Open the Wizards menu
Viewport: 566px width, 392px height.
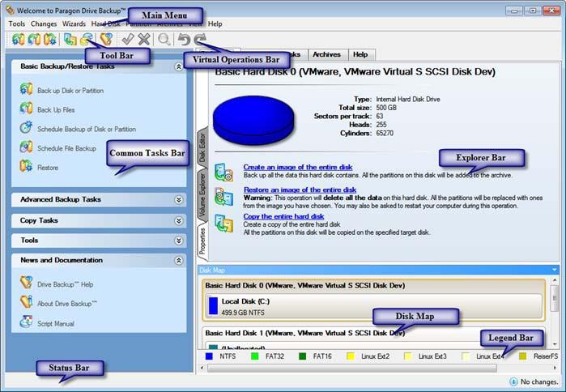(74, 23)
